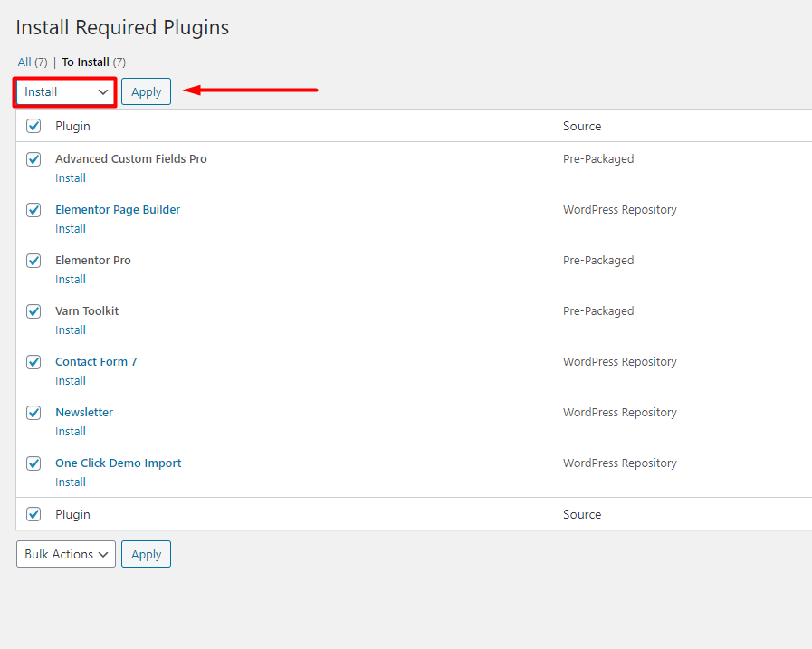The height and width of the screenshot is (649, 812).
Task: Toggle select-all checkbox in table header
Action: (x=33, y=126)
